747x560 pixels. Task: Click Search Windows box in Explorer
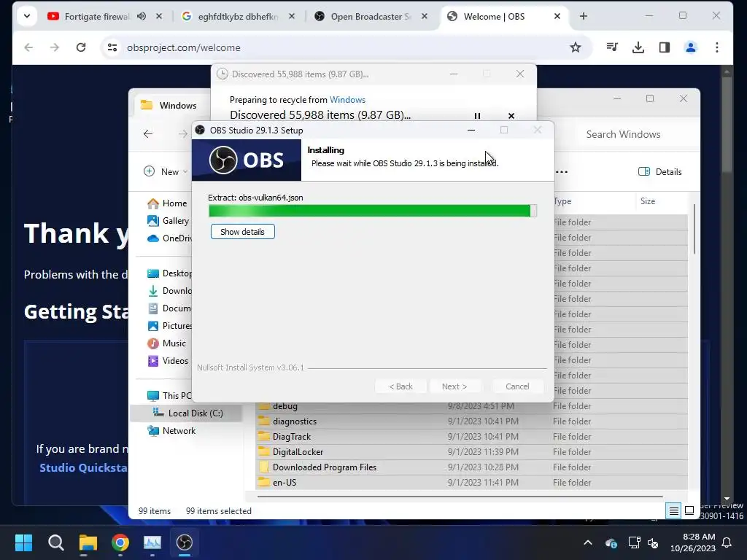623,134
